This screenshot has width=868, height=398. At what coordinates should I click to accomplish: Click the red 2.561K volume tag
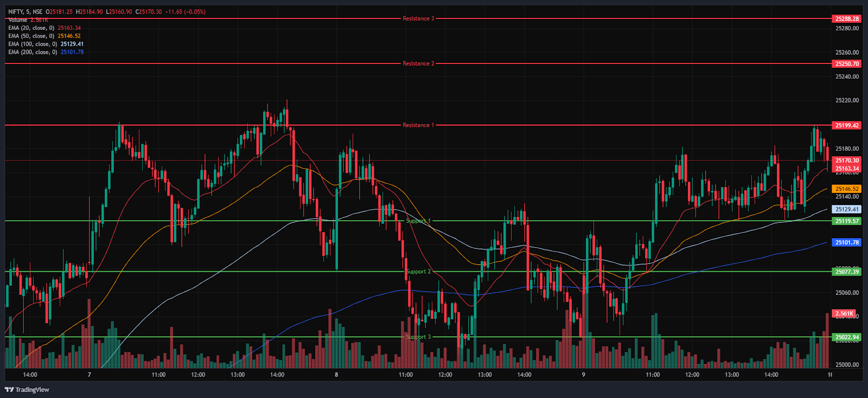pyautogui.click(x=844, y=313)
